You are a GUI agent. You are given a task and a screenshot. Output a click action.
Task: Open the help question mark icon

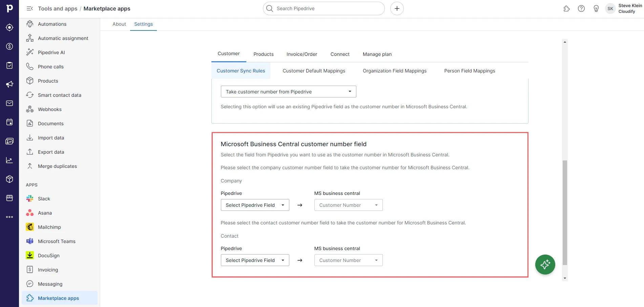tap(581, 8)
